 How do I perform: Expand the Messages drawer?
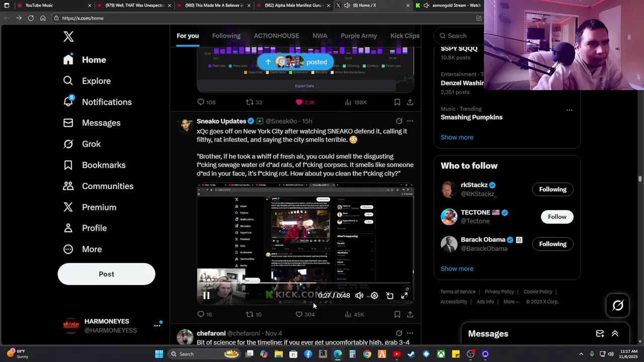coord(615,334)
